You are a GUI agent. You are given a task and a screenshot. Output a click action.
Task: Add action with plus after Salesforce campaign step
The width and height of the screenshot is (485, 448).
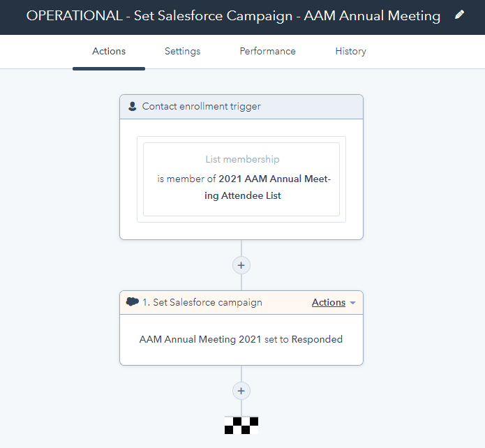coord(241,391)
